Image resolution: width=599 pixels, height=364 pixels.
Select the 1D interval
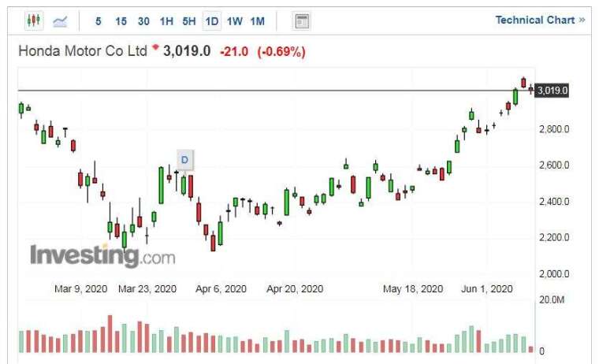tap(212, 21)
